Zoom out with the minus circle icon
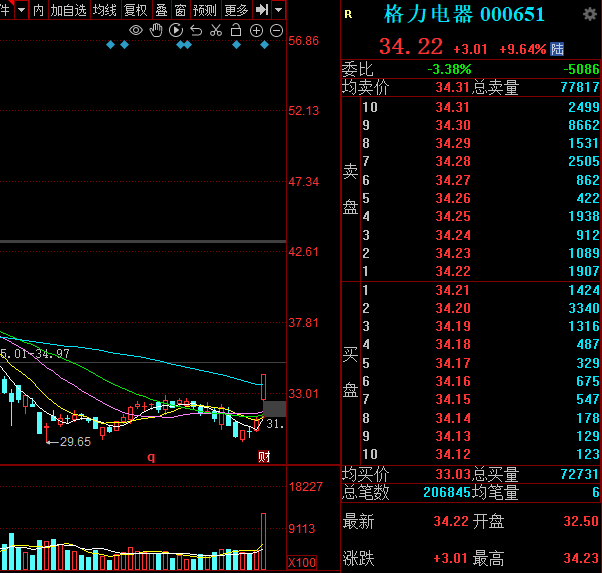The image size is (602, 573). coord(276,30)
